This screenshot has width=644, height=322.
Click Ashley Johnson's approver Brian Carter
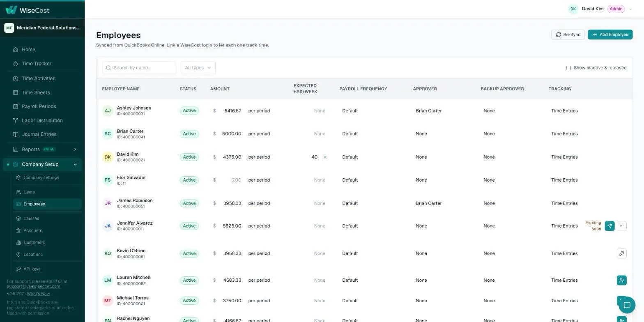pyautogui.click(x=428, y=111)
